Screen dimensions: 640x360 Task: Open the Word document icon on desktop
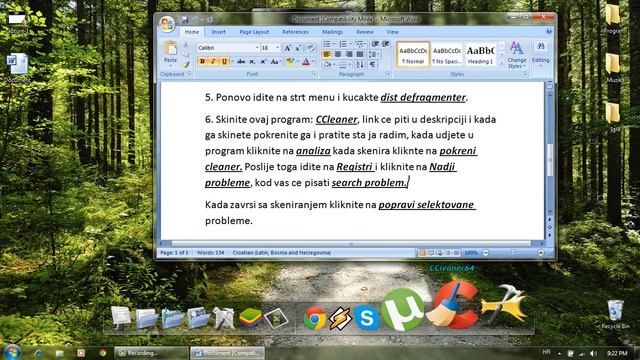17,68
